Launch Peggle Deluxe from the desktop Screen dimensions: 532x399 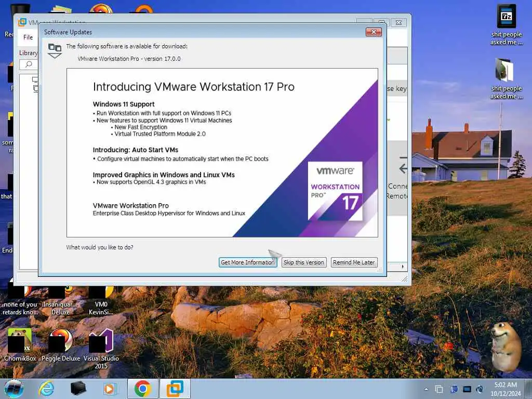(x=60, y=345)
